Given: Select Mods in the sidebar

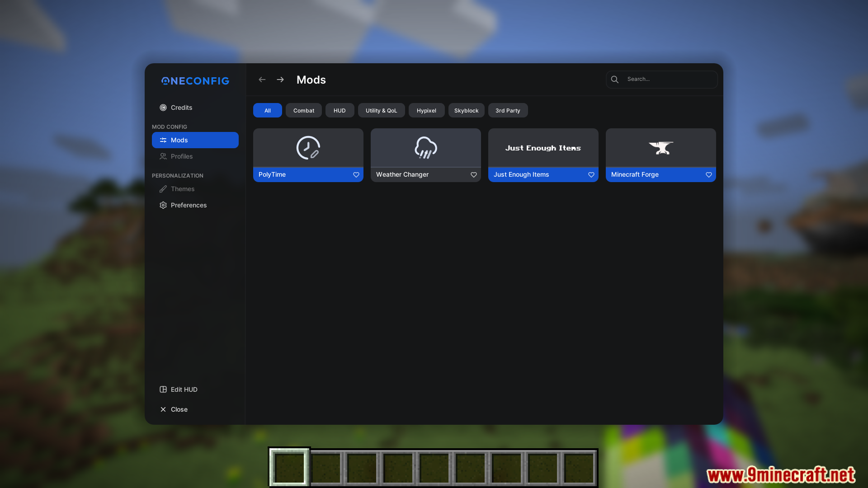Looking at the screenshot, I should point(195,140).
